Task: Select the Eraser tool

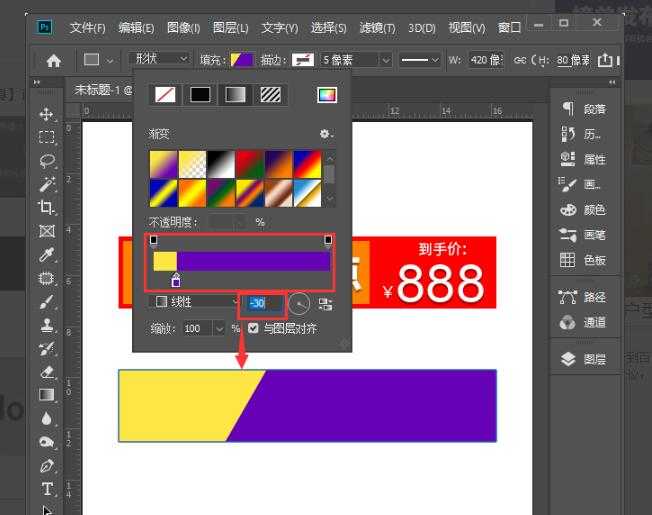Action: pos(46,371)
